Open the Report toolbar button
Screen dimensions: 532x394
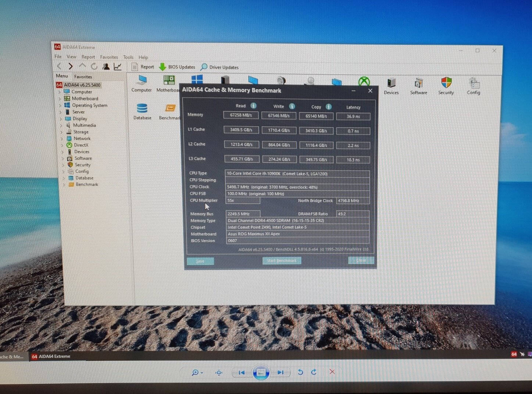[x=143, y=67]
